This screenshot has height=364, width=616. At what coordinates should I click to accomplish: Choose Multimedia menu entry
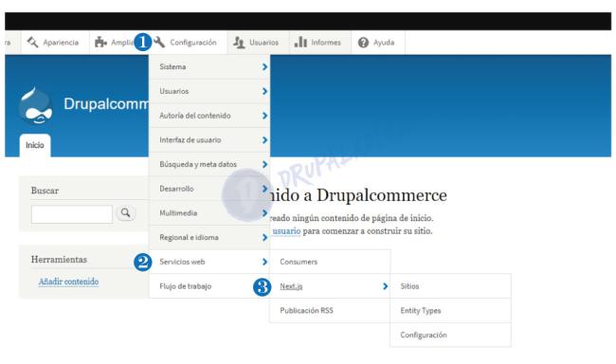coord(209,213)
